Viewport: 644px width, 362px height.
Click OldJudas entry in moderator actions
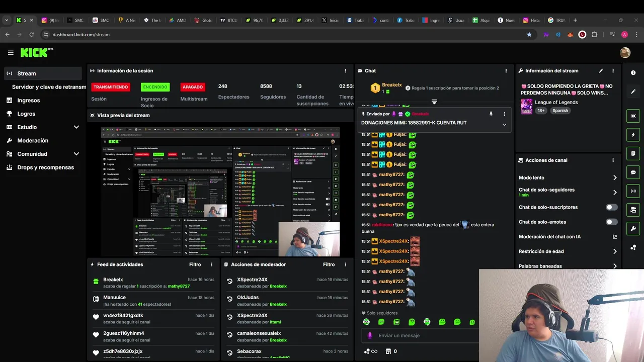[x=287, y=301]
